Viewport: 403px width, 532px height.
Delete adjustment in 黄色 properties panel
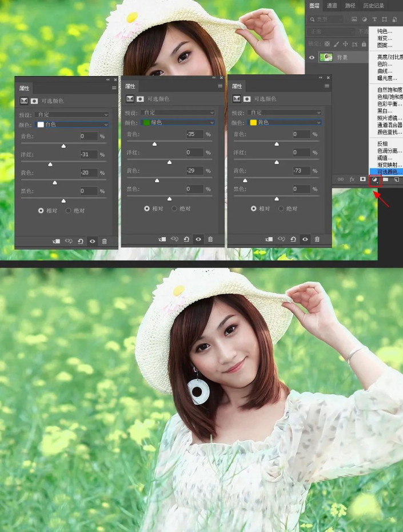click(317, 239)
